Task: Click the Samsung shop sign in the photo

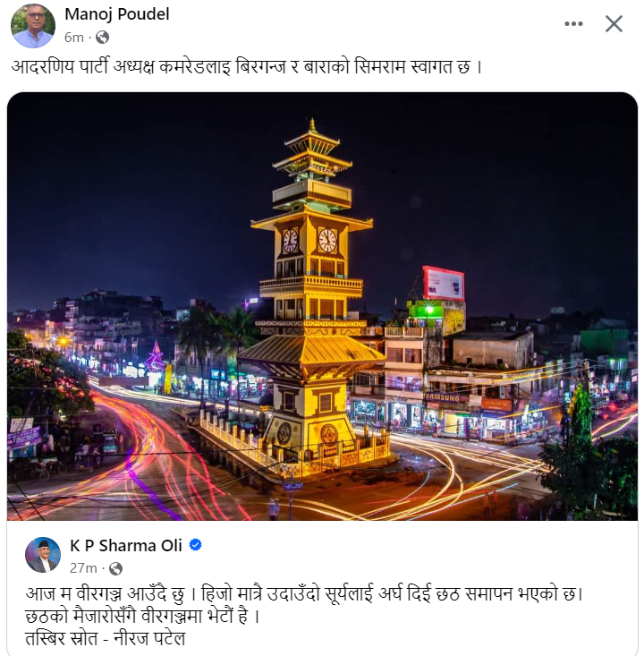Action: point(443,397)
